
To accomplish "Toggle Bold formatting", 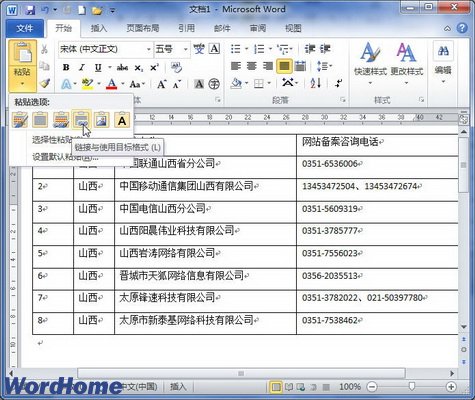I will 66,68.
